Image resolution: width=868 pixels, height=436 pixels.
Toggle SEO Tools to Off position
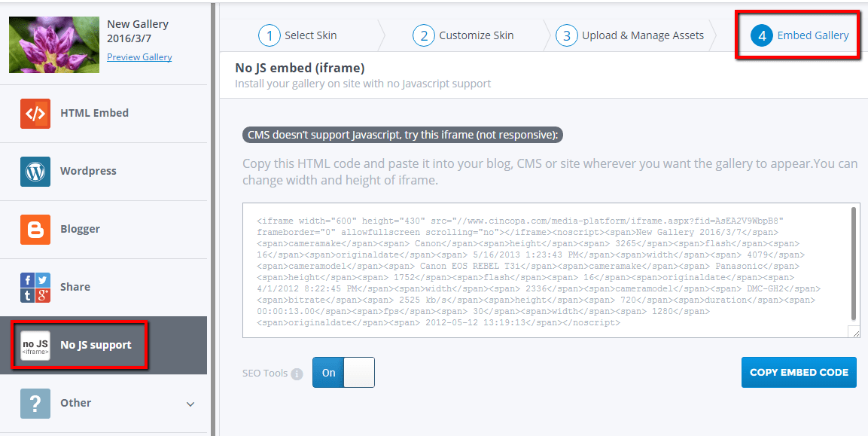[x=358, y=372]
